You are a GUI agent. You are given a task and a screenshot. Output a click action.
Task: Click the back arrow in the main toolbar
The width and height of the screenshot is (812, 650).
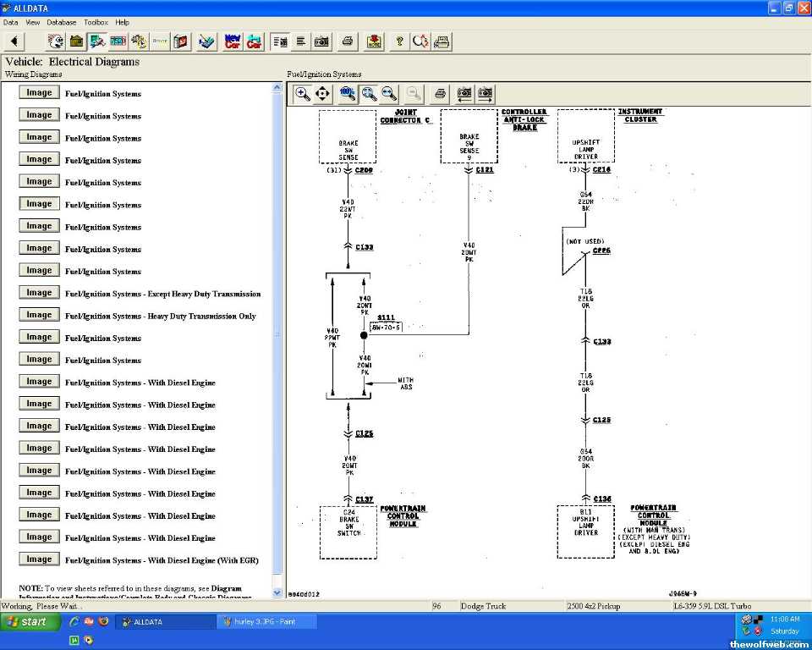pos(14,41)
